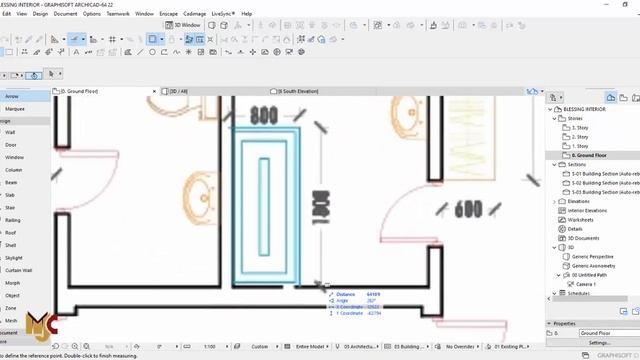Toggle the highlighted marquee rectangle button
The height and width of the screenshot is (360, 640).
pyautogui.click(x=152, y=39)
